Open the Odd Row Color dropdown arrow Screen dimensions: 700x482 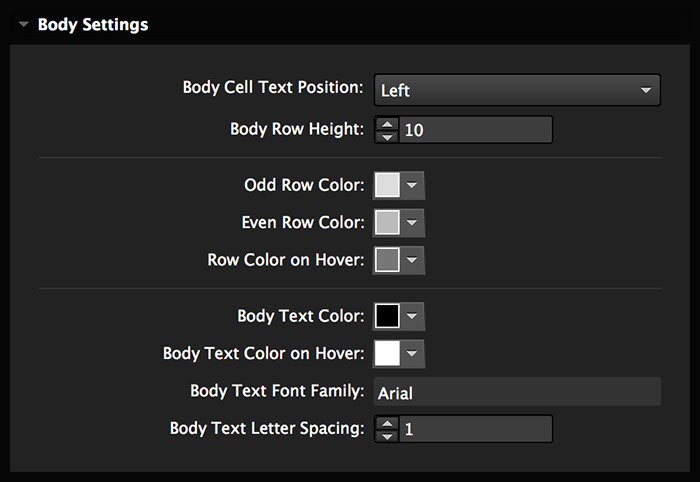pyautogui.click(x=412, y=185)
